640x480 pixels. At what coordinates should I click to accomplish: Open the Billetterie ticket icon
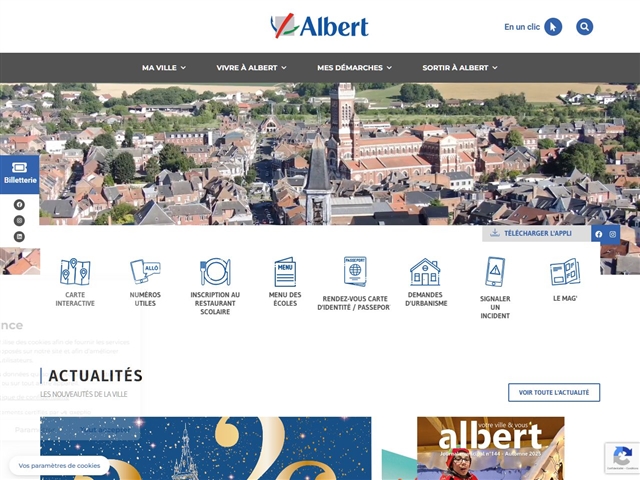coord(20,167)
